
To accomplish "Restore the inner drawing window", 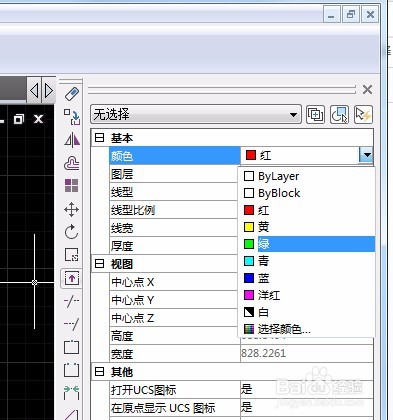I will [19, 119].
